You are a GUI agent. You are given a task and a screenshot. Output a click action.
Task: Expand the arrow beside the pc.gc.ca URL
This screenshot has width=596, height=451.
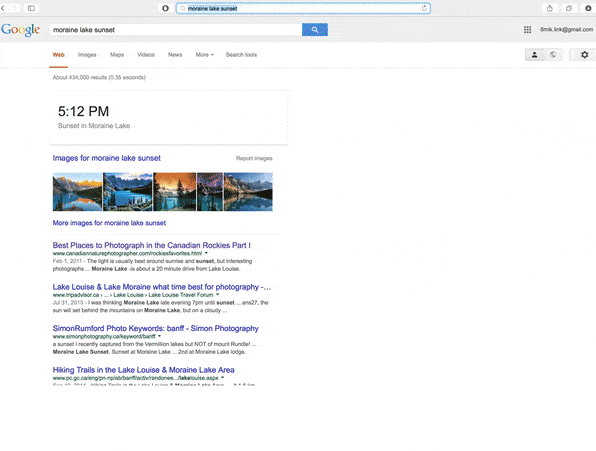(223, 378)
